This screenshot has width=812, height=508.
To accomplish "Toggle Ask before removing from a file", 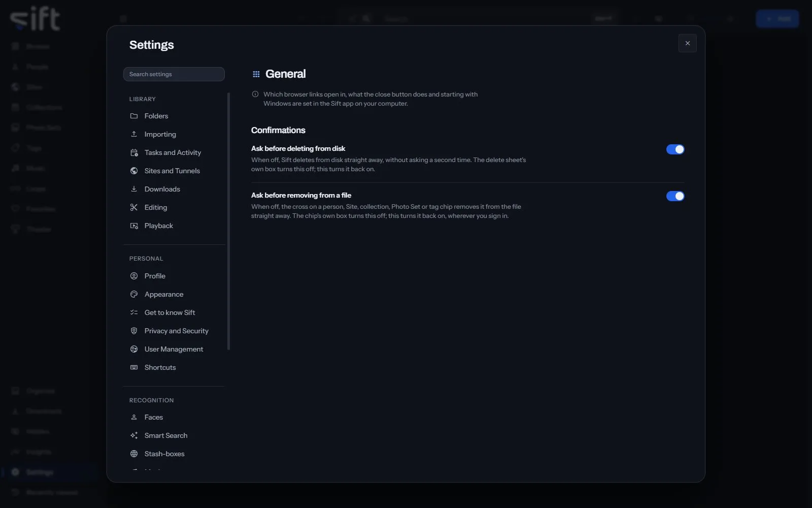I will pos(675,196).
